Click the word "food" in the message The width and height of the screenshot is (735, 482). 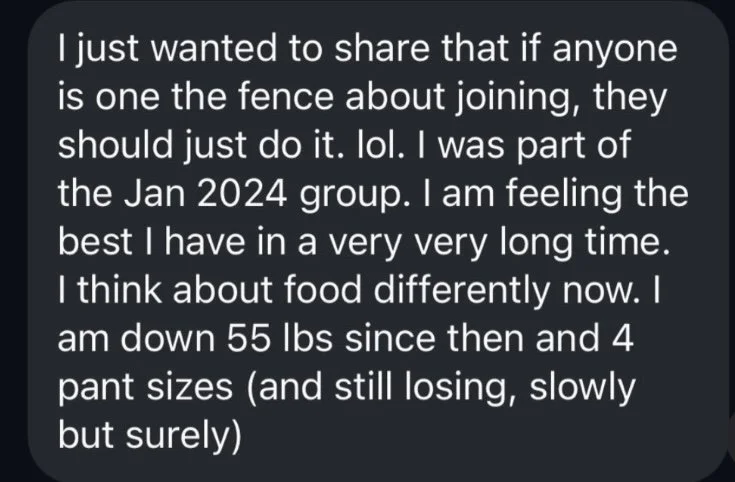click(323, 290)
